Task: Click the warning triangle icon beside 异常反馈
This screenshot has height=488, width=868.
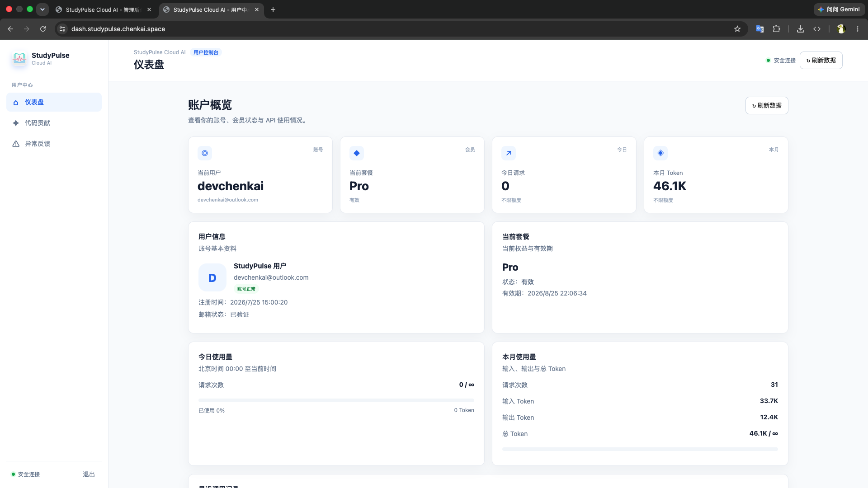Action: [x=16, y=144]
